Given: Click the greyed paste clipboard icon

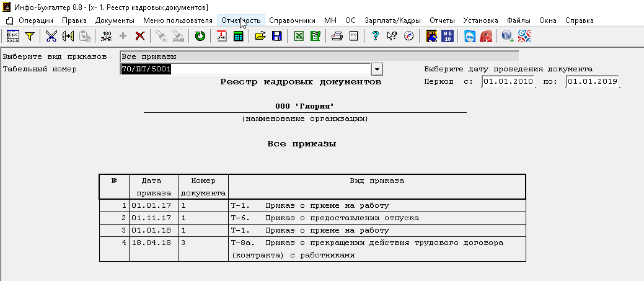Looking at the screenshot, I should 85,36.
